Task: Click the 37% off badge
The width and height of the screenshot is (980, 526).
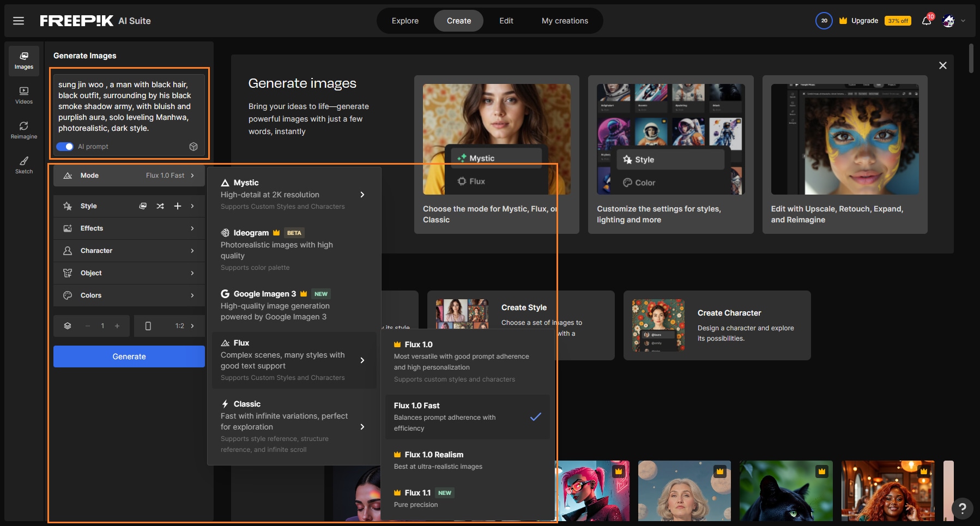Action: tap(898, 21)
